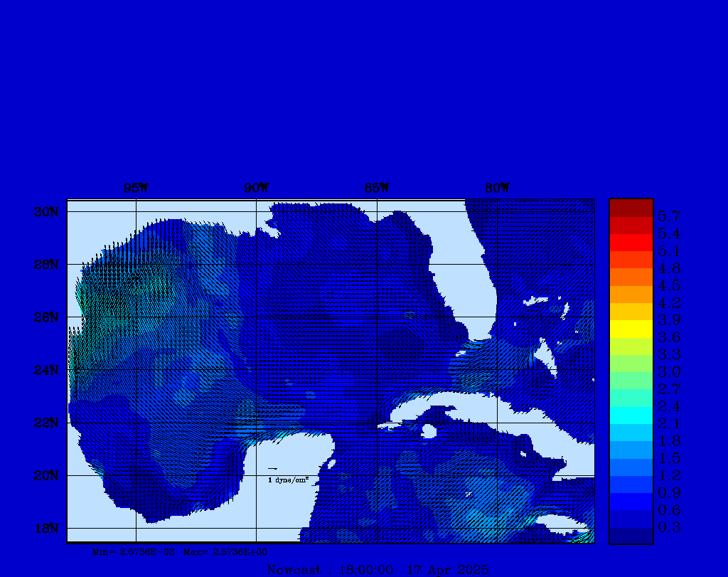
Task: Click the 80W longitude label
Action: [x=497, y=189]
